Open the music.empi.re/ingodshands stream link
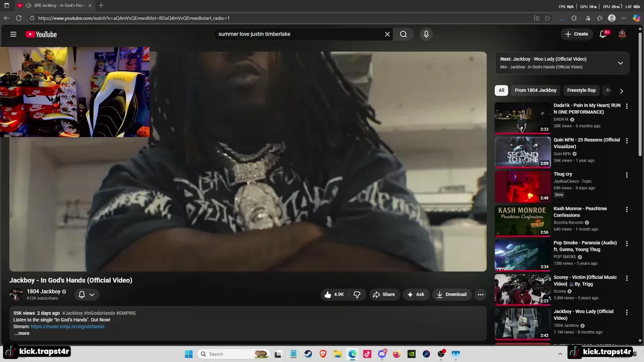644x362 pixels. point(67,327)
